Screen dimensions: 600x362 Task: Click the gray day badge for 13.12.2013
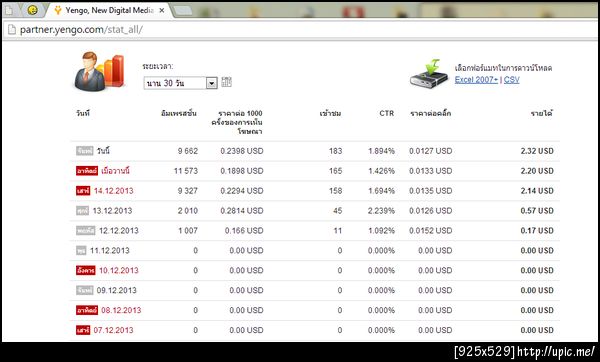tap(82, 210)
